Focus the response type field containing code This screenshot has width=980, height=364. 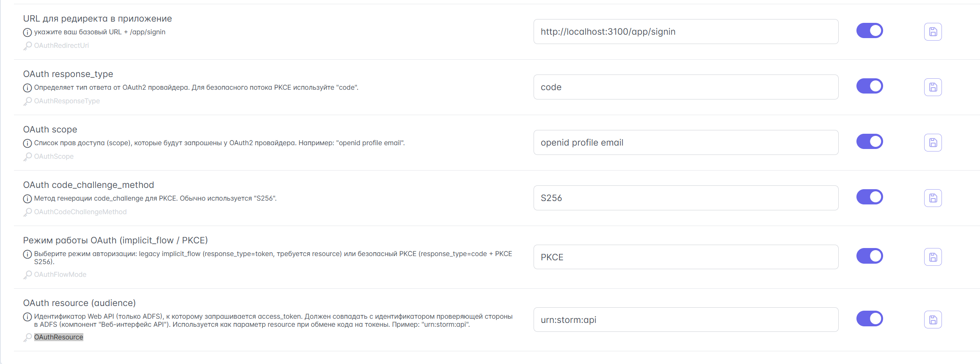click(685, 87)
